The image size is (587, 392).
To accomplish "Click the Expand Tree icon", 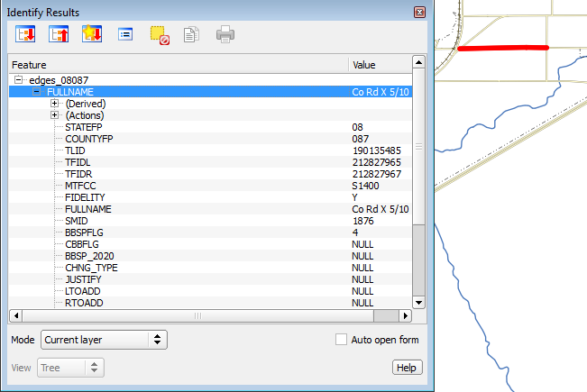I will (x=25, y=35).
